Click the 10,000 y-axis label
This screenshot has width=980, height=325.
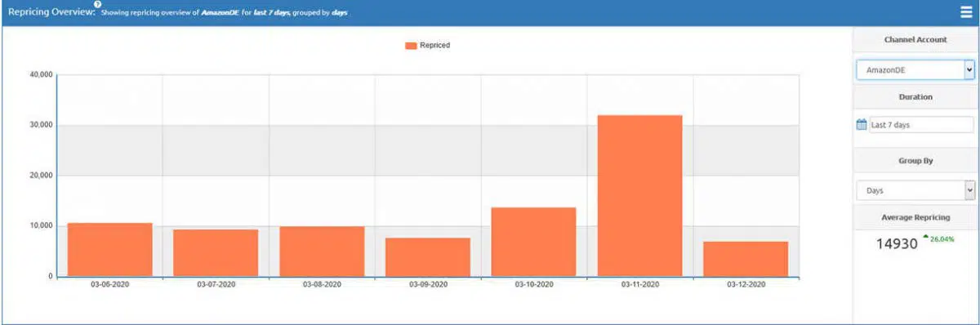tap(41, 225)
